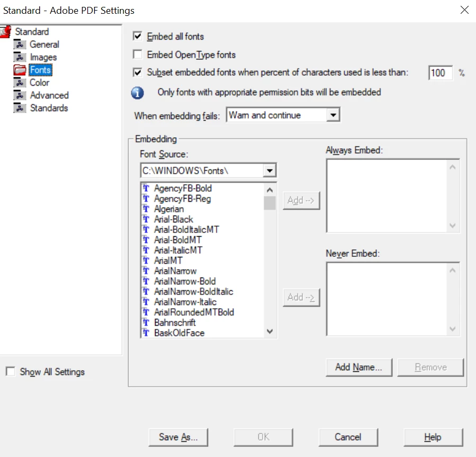Click the Standard root settings icon
Image resolution: width=476 pixels, height=457 pixels.
5,32
